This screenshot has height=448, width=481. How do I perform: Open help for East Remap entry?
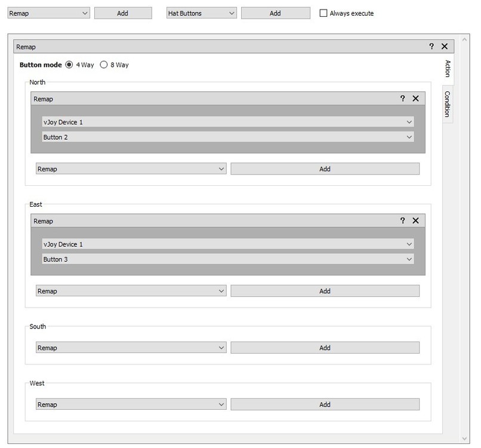point(402,220)
